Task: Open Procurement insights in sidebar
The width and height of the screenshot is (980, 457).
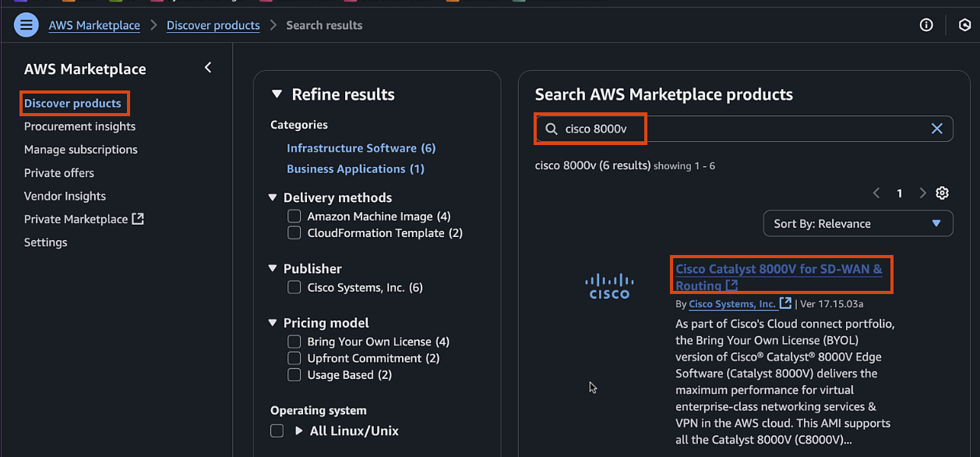Action: click(79, 126)
